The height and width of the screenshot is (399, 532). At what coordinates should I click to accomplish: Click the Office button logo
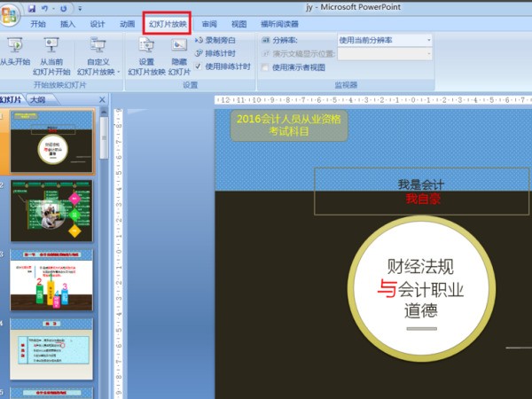click(10, 10)
